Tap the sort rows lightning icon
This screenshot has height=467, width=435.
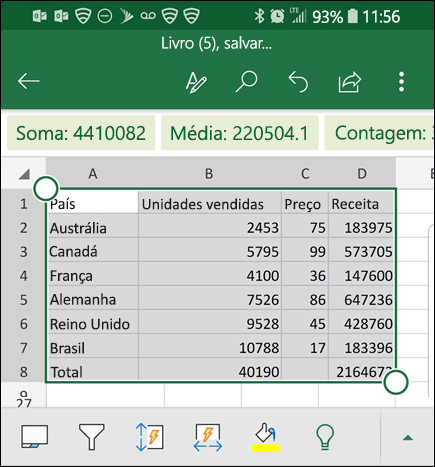(x=149, y=437)
